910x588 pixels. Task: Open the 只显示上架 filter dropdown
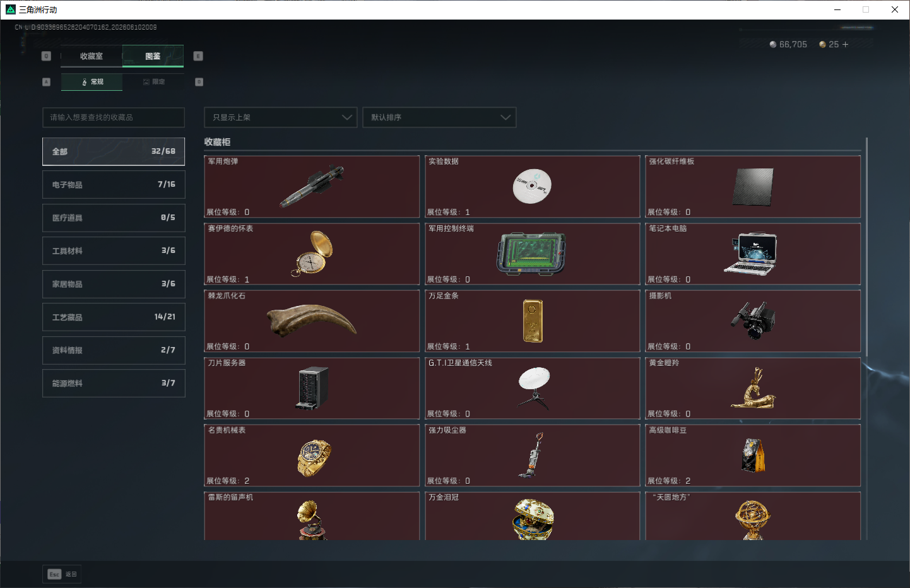pos(281,117)
